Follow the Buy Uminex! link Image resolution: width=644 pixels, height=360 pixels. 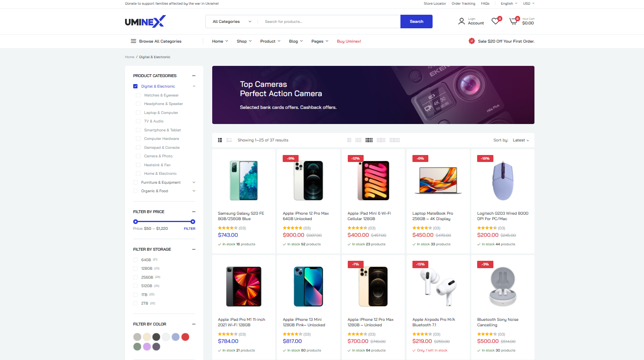349,41
